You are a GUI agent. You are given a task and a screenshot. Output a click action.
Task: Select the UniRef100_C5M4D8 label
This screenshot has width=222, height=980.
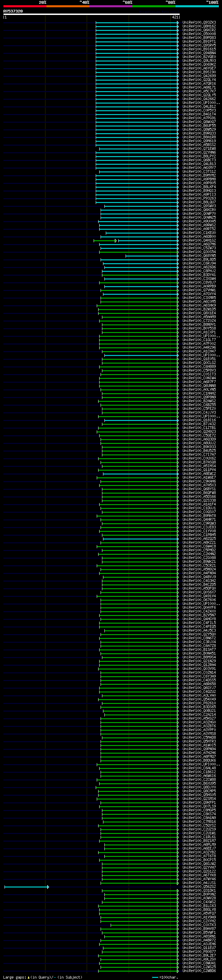199,737
